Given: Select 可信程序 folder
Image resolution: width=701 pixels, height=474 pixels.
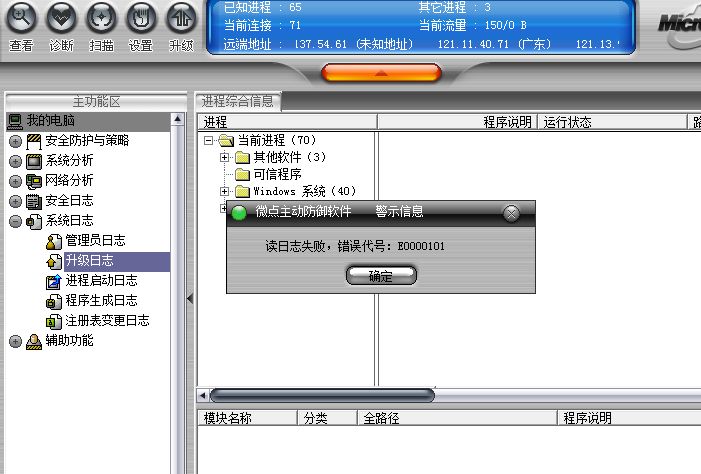Looking at the screenshot, I should [277, 174].
